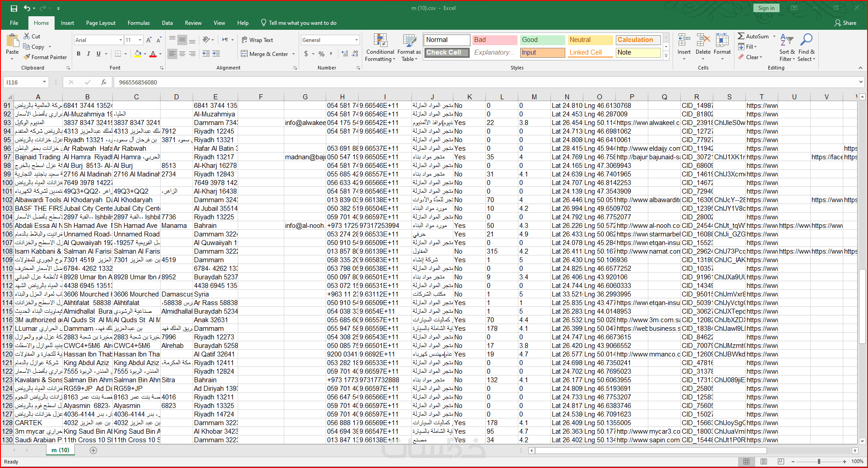Screen dimensions: 868x468
Task: Select the m (10) sheet tab
Action: [60, 450]
